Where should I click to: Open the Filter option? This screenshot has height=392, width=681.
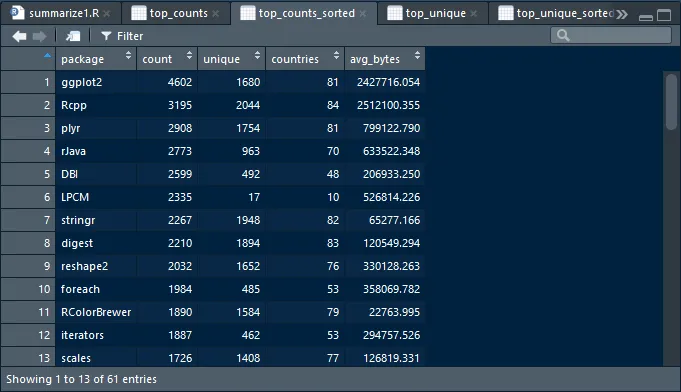tap(122, 36)
